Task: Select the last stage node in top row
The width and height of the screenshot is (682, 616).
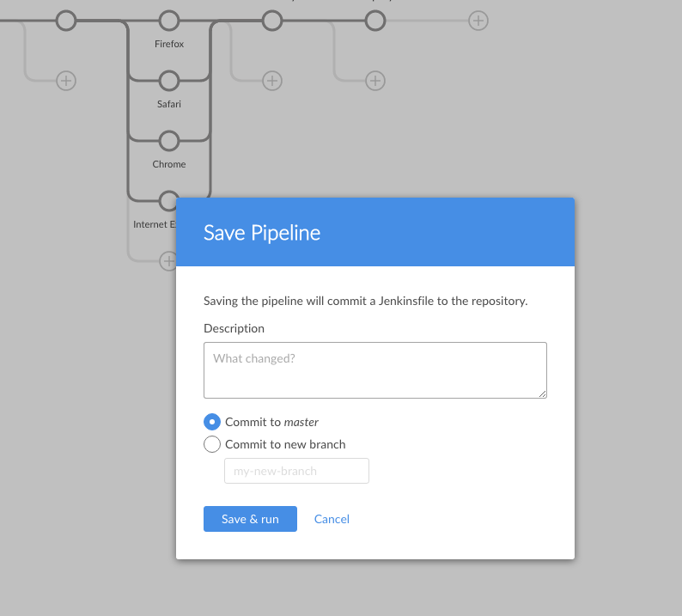Action: tap(375, 21)
